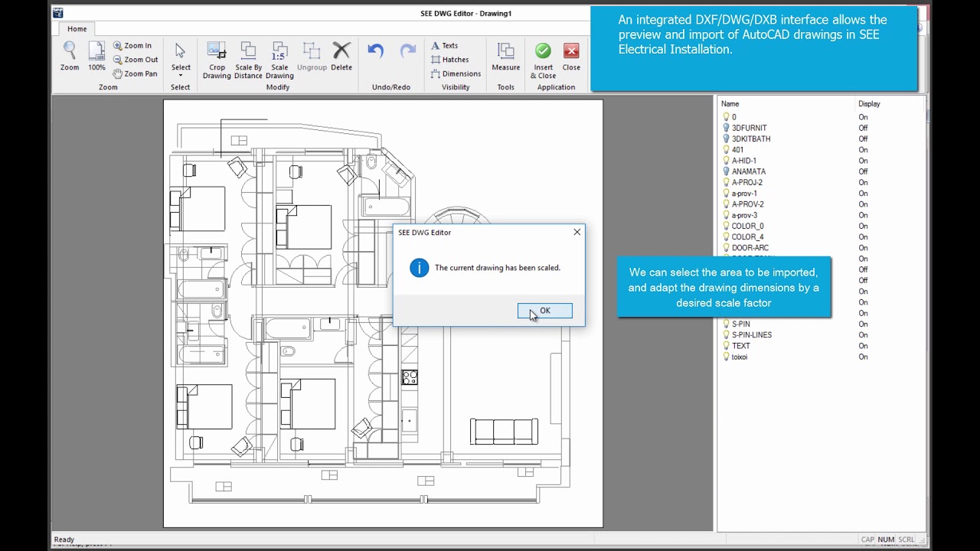Viewport: 980px width, 551px height.
Task: Toggle the toixoi layer bulb
Action: (x=726, y=357)
